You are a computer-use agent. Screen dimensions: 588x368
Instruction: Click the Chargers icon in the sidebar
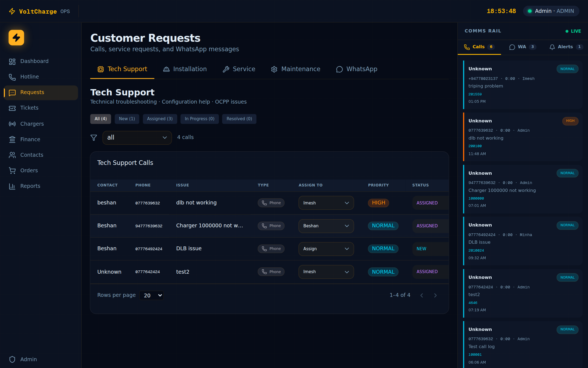(x=12, y=124)
